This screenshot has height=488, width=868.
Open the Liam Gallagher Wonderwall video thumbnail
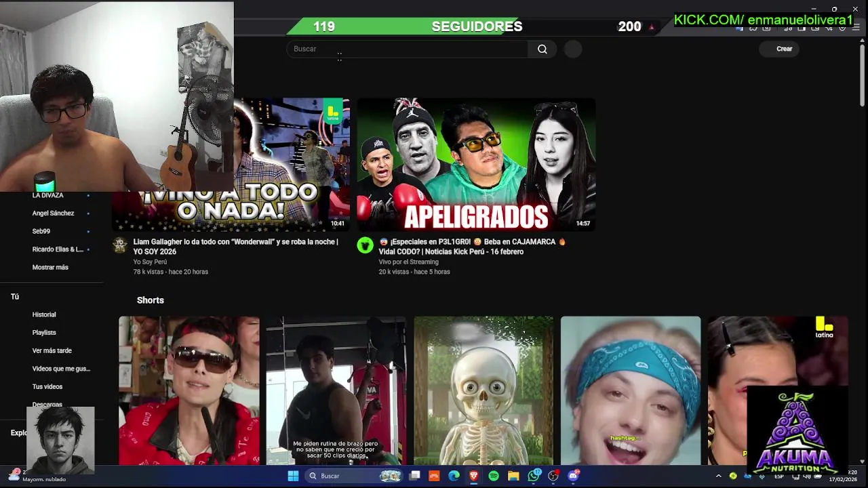231,165
